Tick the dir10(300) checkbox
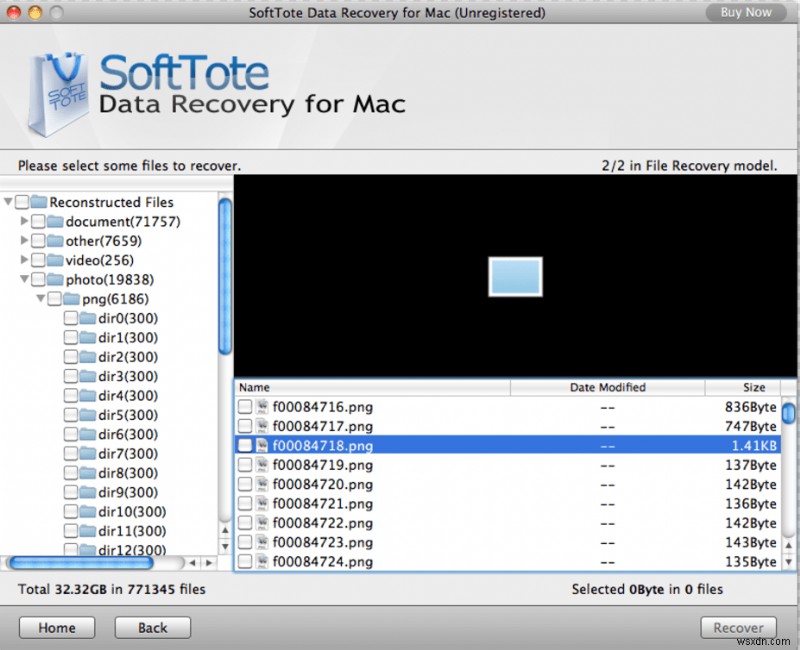This screenshot has height=650, width=800. [x=71, y=512]
